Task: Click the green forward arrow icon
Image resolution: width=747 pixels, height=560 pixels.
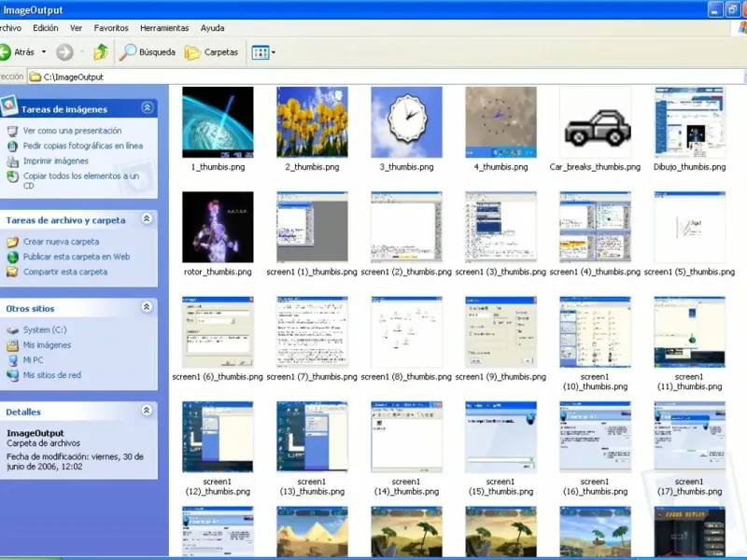Action: coord(63,52)
